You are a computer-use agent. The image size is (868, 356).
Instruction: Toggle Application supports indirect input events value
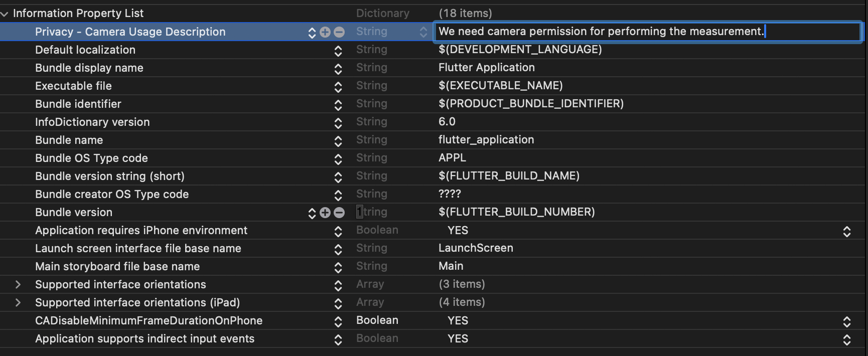pyautogui.click(x=847, y=339)
